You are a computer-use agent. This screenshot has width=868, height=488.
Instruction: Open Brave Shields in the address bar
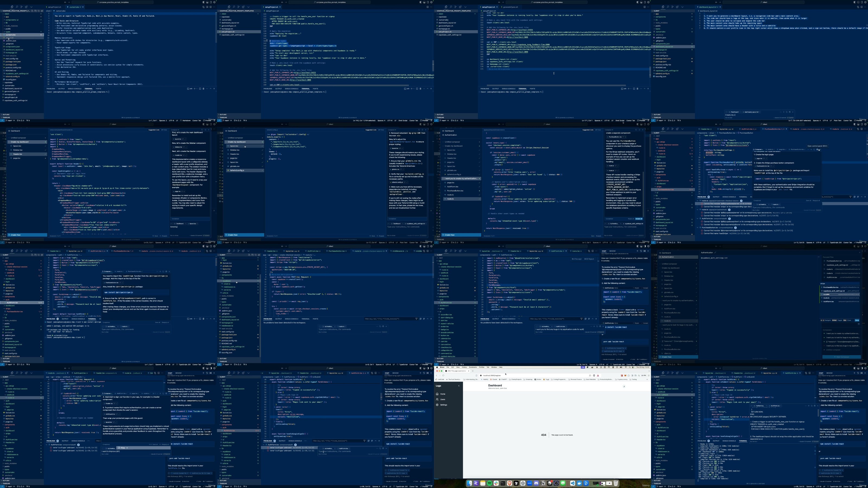[x=594, y=375]
